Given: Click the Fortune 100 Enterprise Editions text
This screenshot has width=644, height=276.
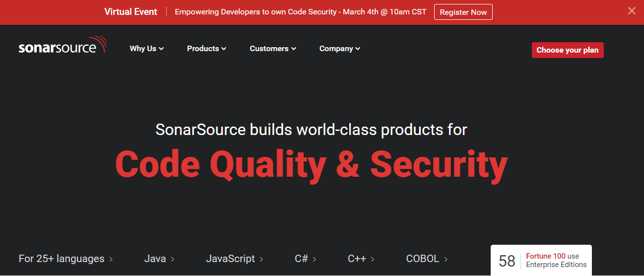Looking at the screenshot, I should point(556,261).
